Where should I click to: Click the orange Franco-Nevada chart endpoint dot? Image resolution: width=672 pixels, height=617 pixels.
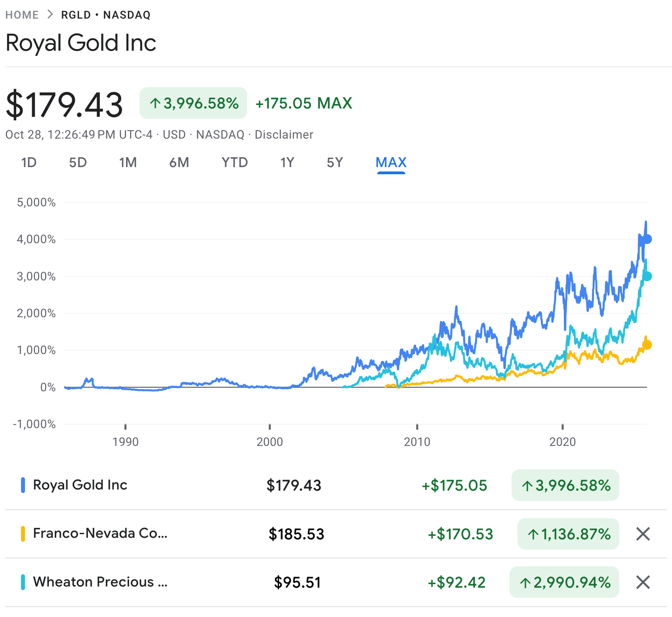point(647,345)
